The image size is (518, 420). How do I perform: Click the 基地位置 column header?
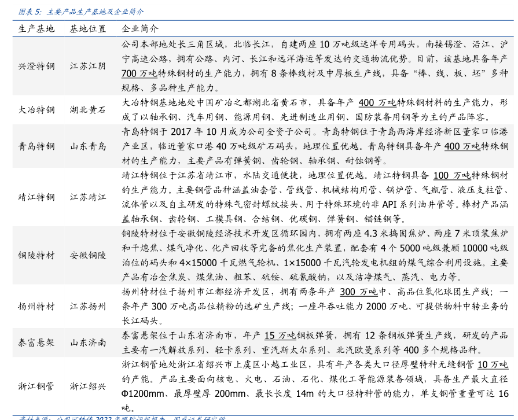click(88, 28)
